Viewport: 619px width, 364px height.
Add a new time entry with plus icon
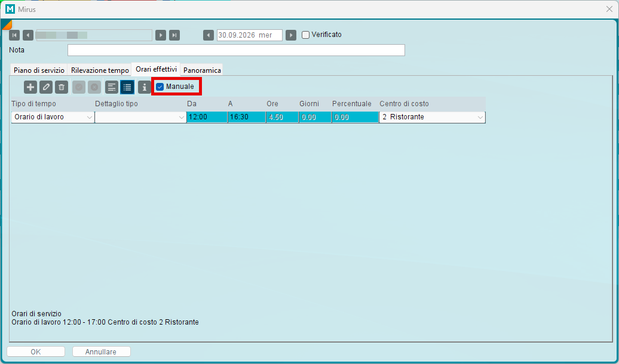tap(30, 87)
